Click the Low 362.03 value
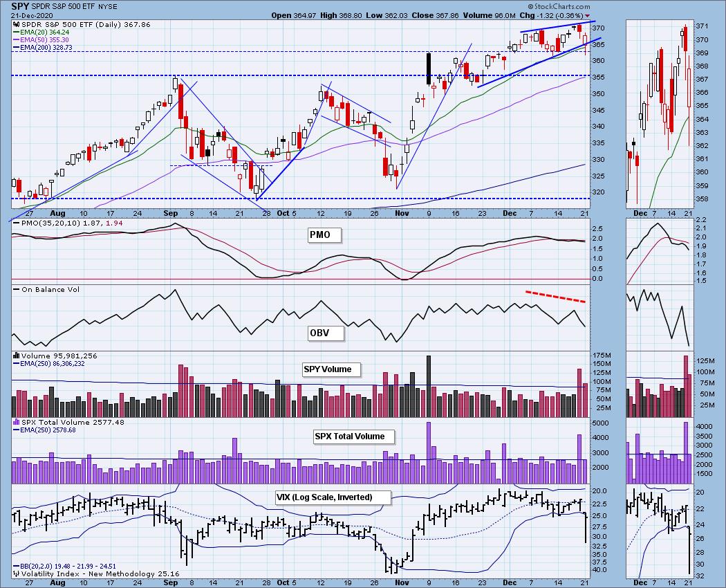The height and width of the screenshot is (588, 726). 387,15
